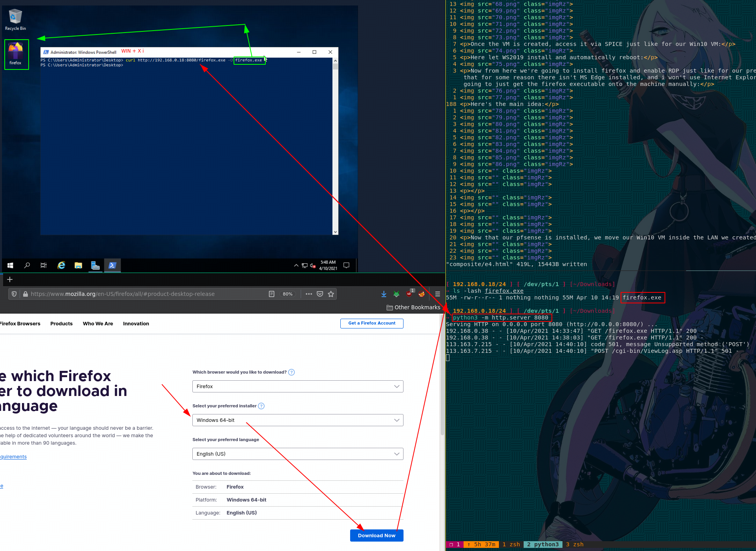Reset the 80% zoom level badge
756x551 pixels.
click(x=288, y=294)
